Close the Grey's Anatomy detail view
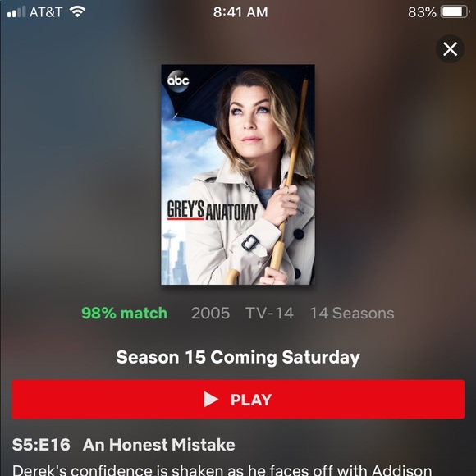The width and height of the screenshot is (476, 476). [450, 49]
